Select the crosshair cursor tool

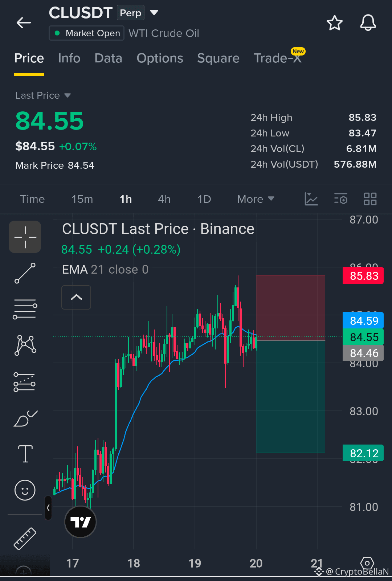(x=25, y=237)
